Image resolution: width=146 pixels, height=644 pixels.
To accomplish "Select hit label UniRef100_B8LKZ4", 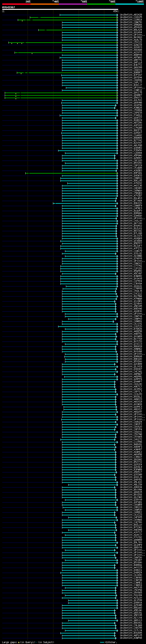I will point(131,30).
